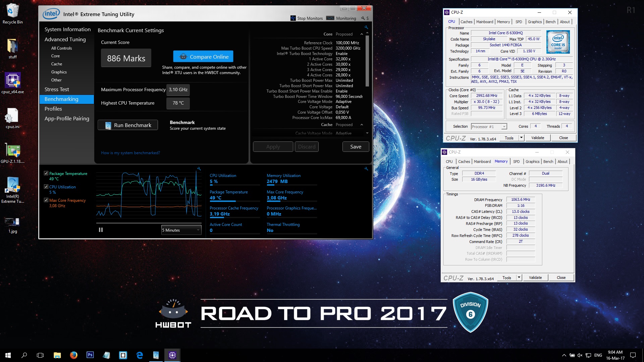Click the Stop Monitors waveform icon
The height and width of the screenshot is (362, 644).
[293, 18]
